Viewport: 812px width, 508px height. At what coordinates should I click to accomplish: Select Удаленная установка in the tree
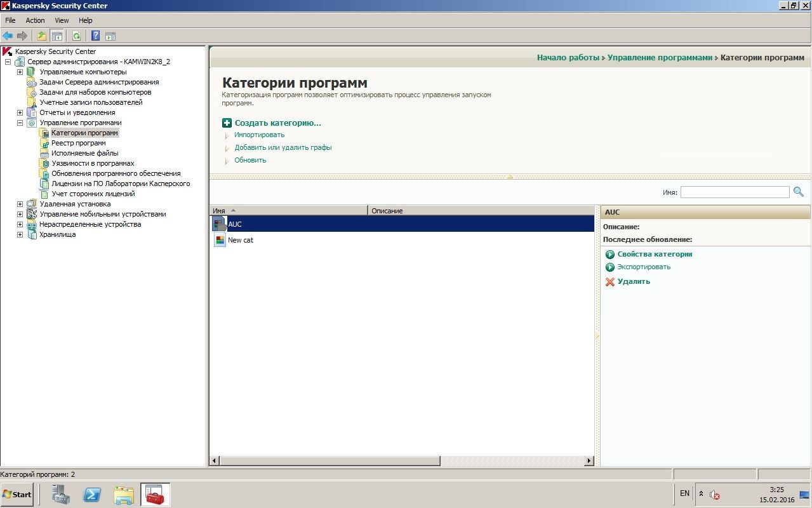(74, 204)
